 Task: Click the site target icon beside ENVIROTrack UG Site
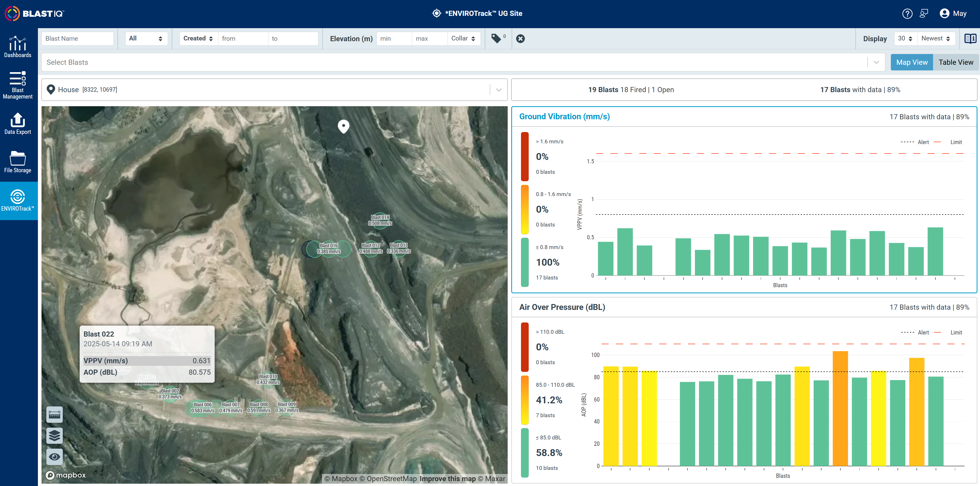pos(436,13)
